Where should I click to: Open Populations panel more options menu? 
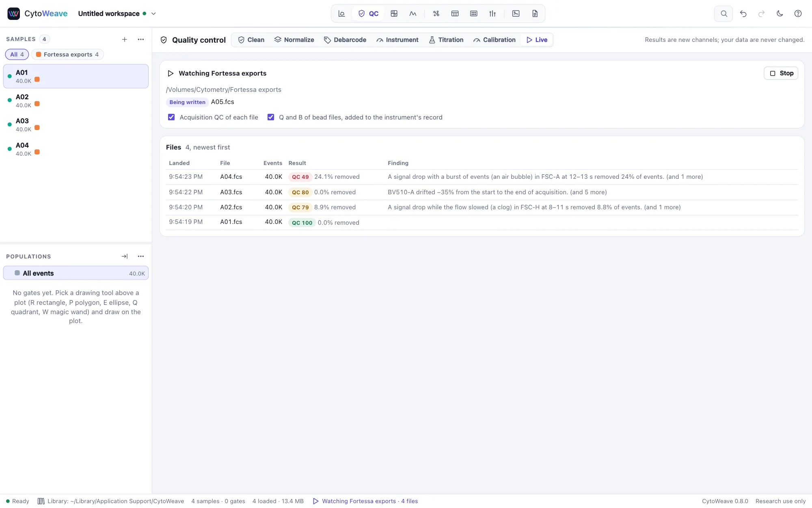pyautogui.click(x=141, y=256)
